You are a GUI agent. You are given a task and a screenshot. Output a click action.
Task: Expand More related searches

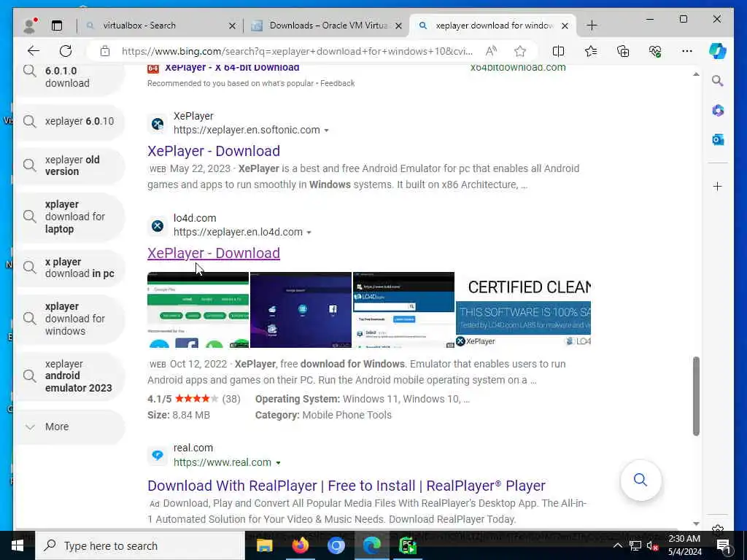71,427
